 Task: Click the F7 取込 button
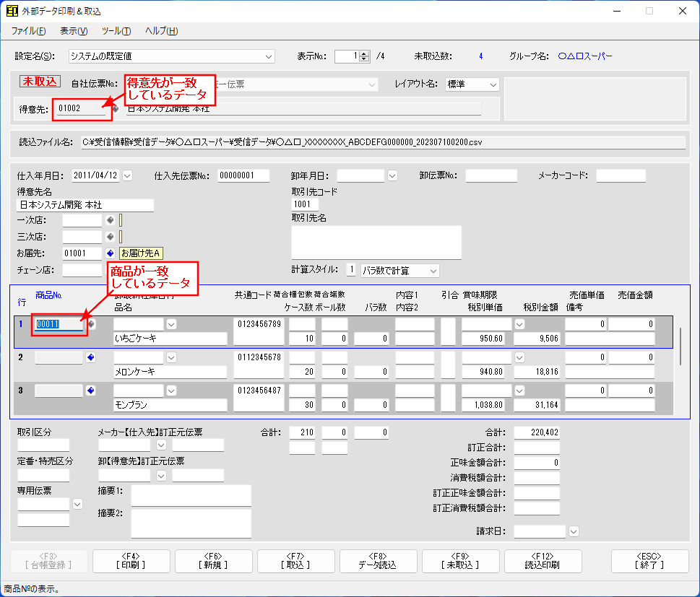coord(295,561)
